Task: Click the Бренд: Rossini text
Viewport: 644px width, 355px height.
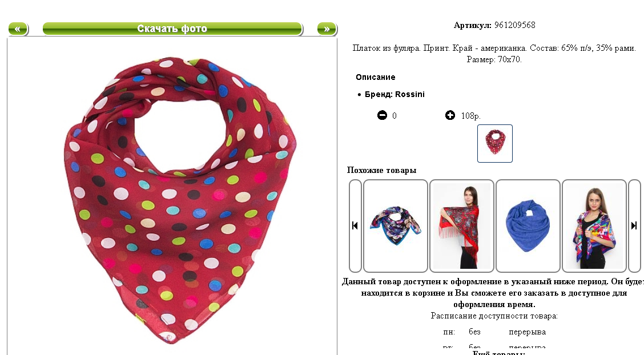Action: [x=395, y=94]
